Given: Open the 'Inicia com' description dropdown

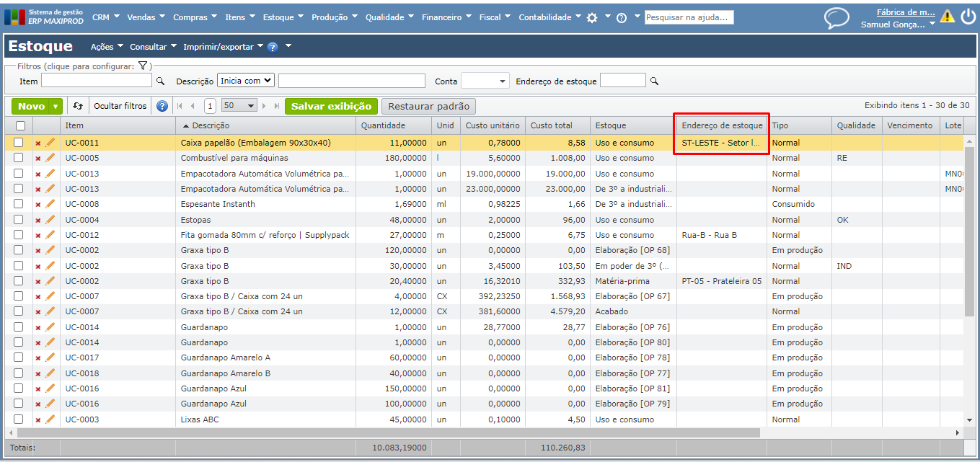Looking at the screenshot, I should [246, 81].
